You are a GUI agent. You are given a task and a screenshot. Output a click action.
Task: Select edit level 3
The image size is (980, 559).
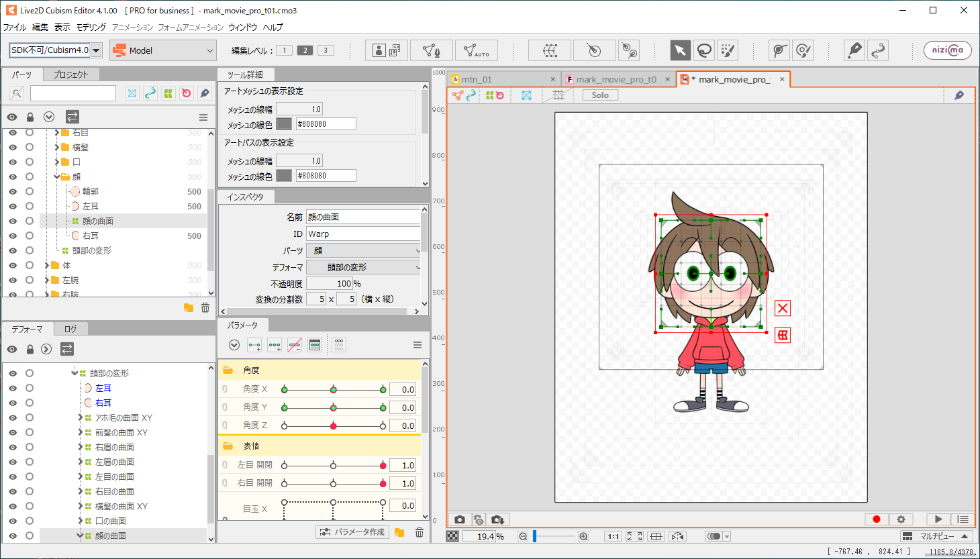(326, 50)
